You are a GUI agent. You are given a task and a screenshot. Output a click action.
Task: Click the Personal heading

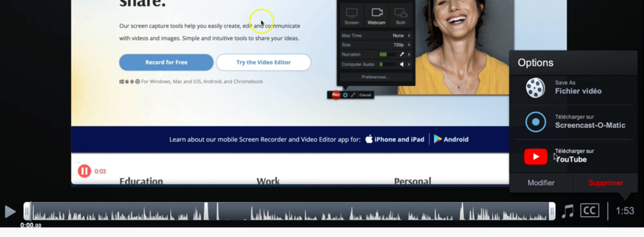click(413, 181)
